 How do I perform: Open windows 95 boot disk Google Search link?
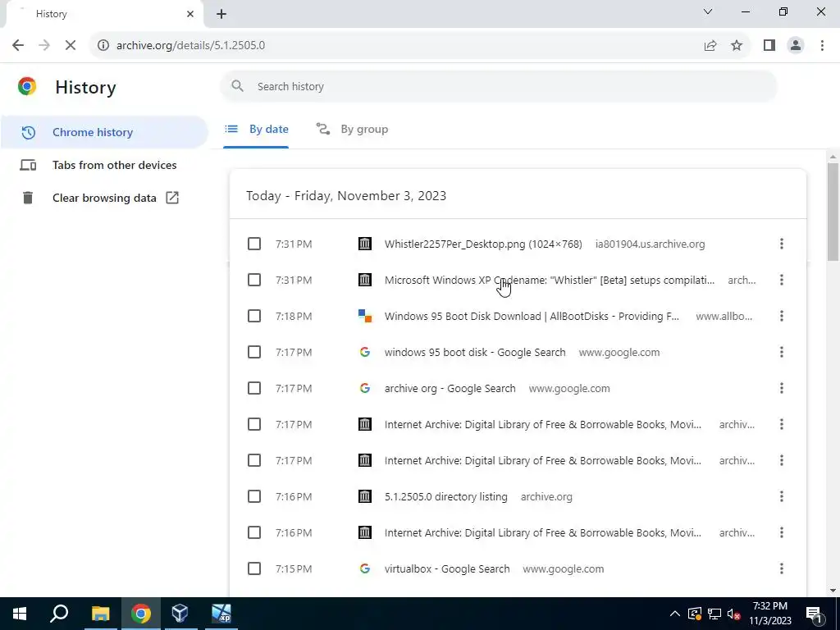[x=475, y=352]
